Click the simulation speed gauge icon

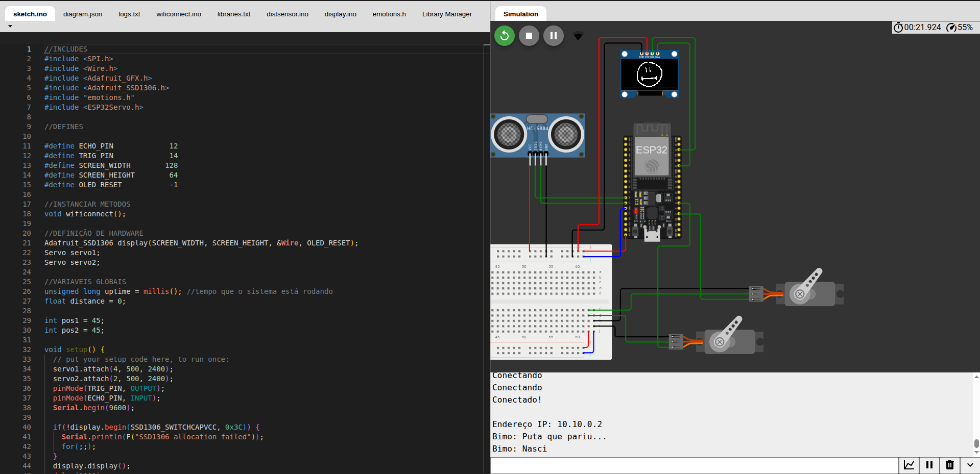tap(951, 28)
